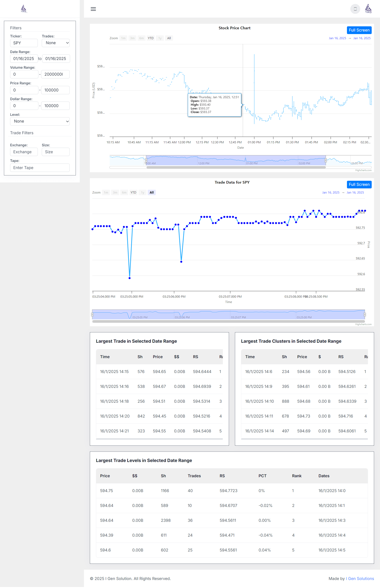Click Trade Data chart navigator scrollbar
This screenshot has width=380, height=588.
228,321
